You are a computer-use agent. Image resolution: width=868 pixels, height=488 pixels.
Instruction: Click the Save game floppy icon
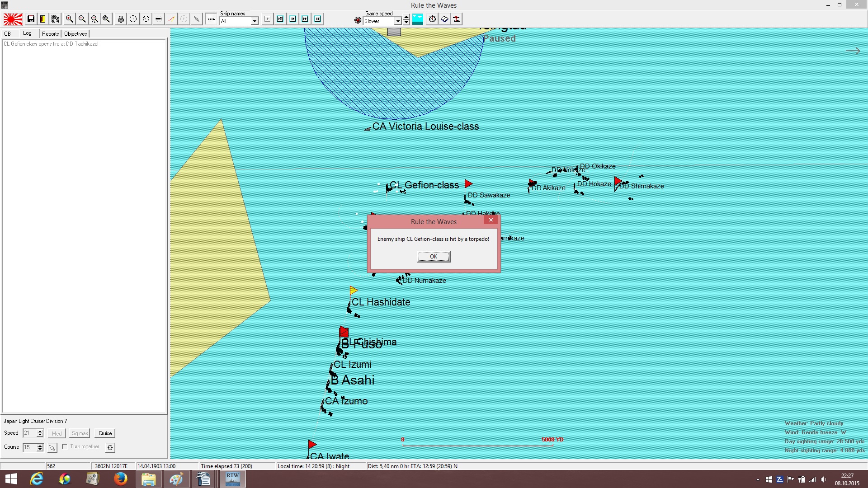[x=31, y=19]
